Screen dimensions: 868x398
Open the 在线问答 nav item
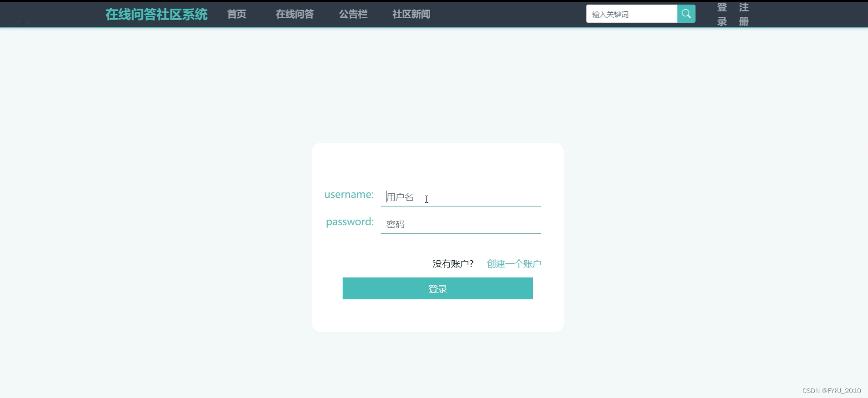point(295,14)
